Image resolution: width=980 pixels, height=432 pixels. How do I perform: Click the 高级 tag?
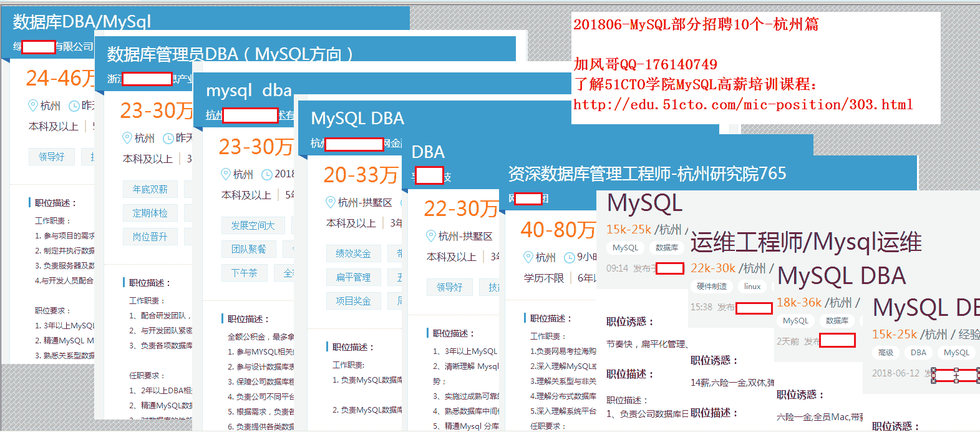click(886, 353)
